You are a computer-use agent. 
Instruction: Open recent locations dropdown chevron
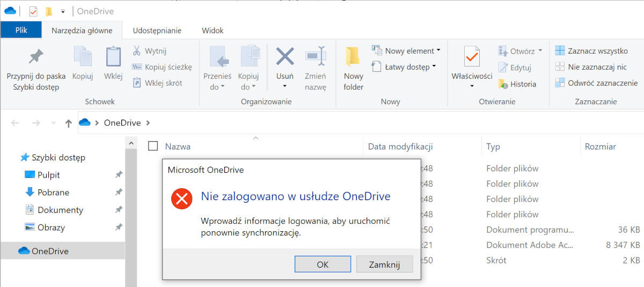[x=53, y=123]
